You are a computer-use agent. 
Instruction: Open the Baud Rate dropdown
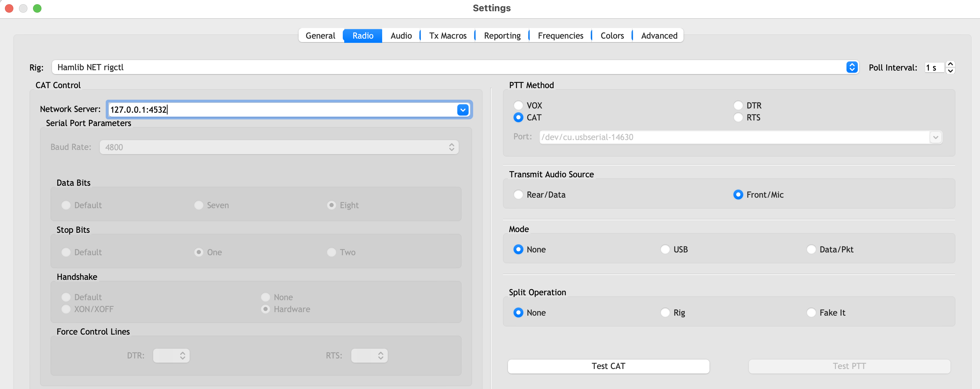coord(279,147)
